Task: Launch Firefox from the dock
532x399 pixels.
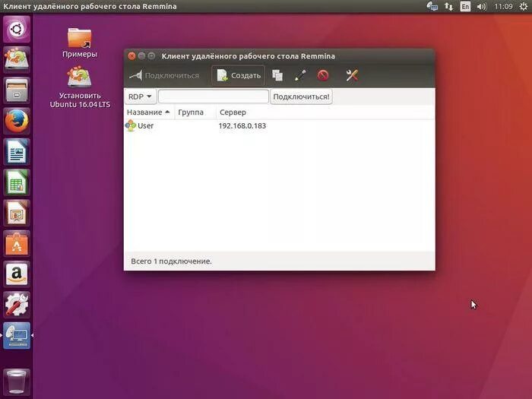Action: [17, 121]
